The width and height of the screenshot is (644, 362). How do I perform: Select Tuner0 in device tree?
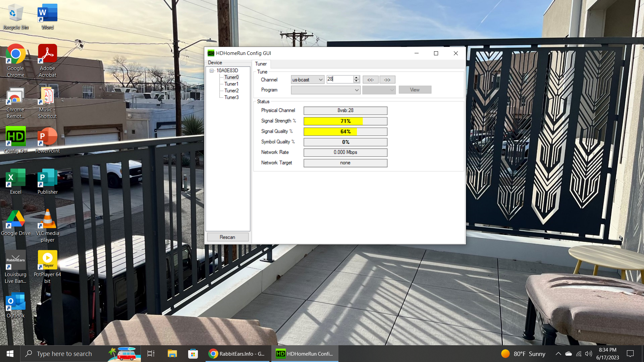(231, 77)
